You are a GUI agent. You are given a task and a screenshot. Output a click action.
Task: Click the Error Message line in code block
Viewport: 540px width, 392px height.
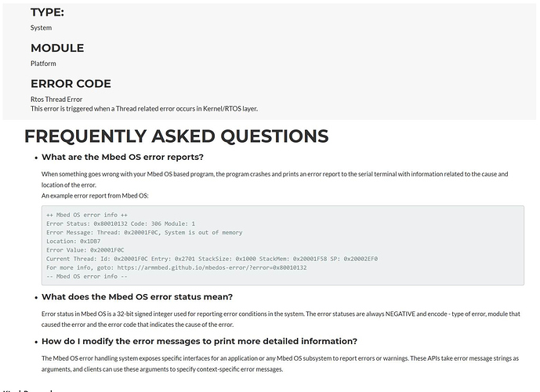(144, 233)
